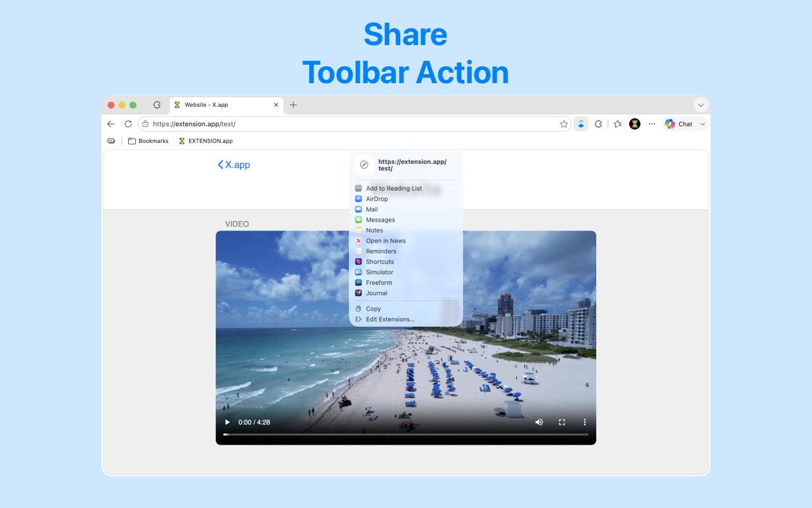Click the beach video frame
812x508 pixels.
tap(406, 337)
